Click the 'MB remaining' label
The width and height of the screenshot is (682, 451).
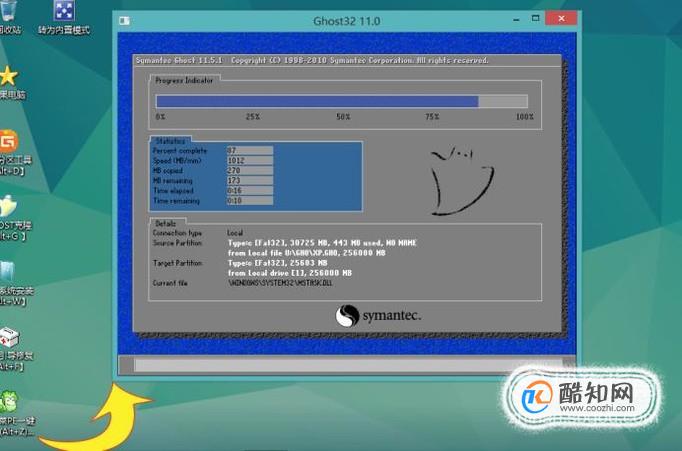[173, 180]
